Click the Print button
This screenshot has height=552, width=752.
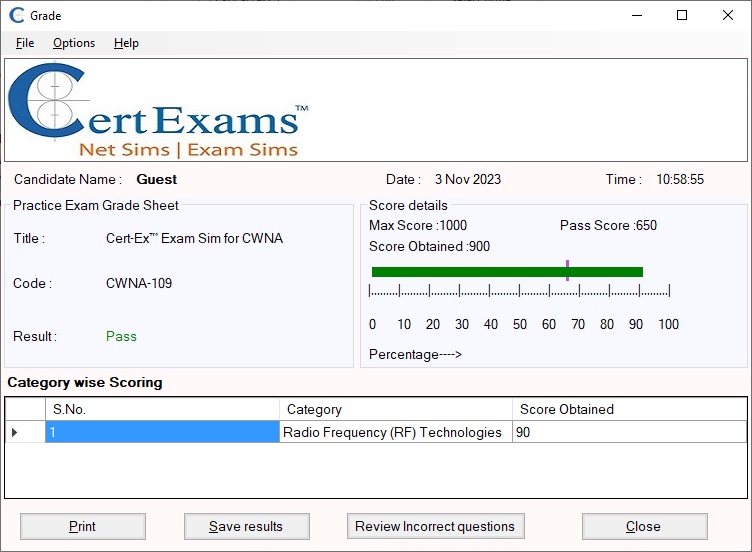(82, 526)
